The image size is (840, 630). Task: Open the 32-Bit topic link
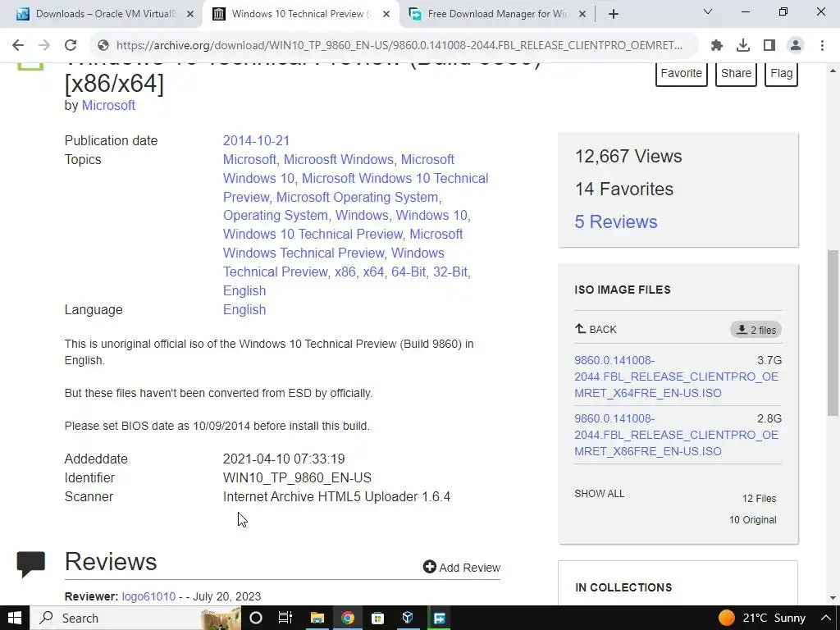click(450, 272)
